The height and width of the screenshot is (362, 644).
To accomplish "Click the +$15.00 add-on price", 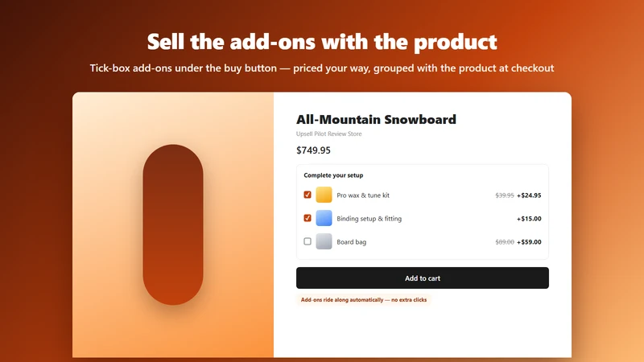I will (529, 219).
